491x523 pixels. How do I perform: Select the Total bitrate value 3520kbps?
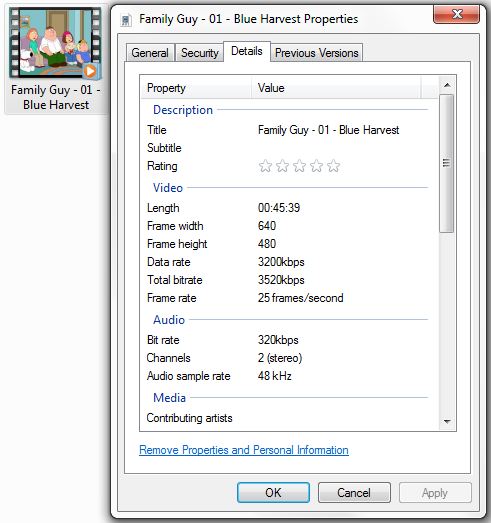[x=281, y=280]
